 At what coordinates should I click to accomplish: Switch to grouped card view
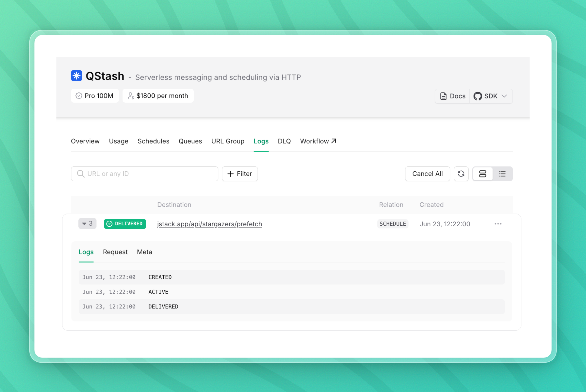pos(482,174)
